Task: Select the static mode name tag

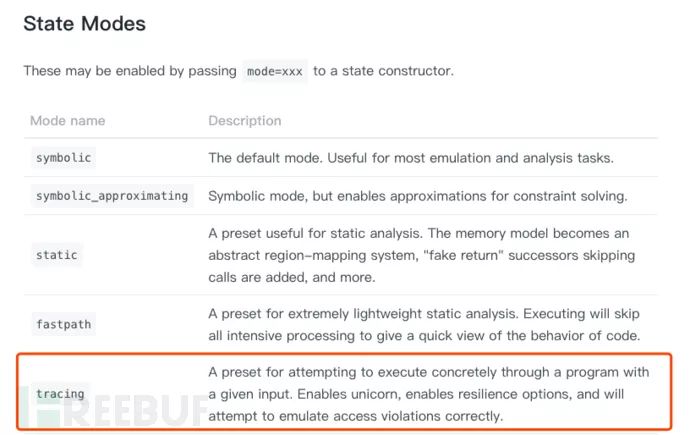Action: [x=57, y=255]
